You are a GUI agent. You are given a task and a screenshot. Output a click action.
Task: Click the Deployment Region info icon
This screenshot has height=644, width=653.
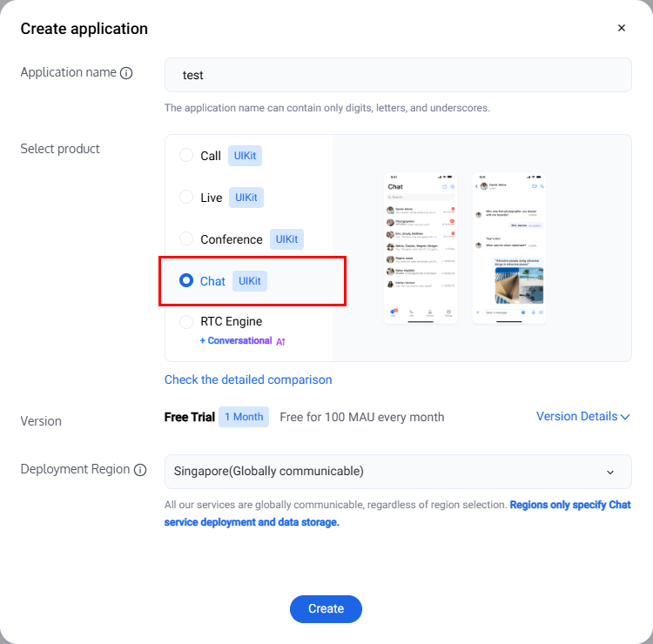[139, 469]
